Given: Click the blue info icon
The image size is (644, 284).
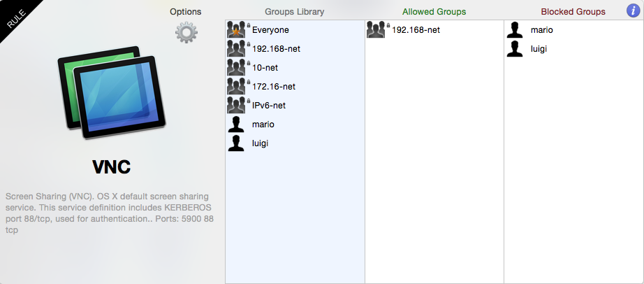Looking at the screenshot, I should pyautogui.click(x=631, y=10).
